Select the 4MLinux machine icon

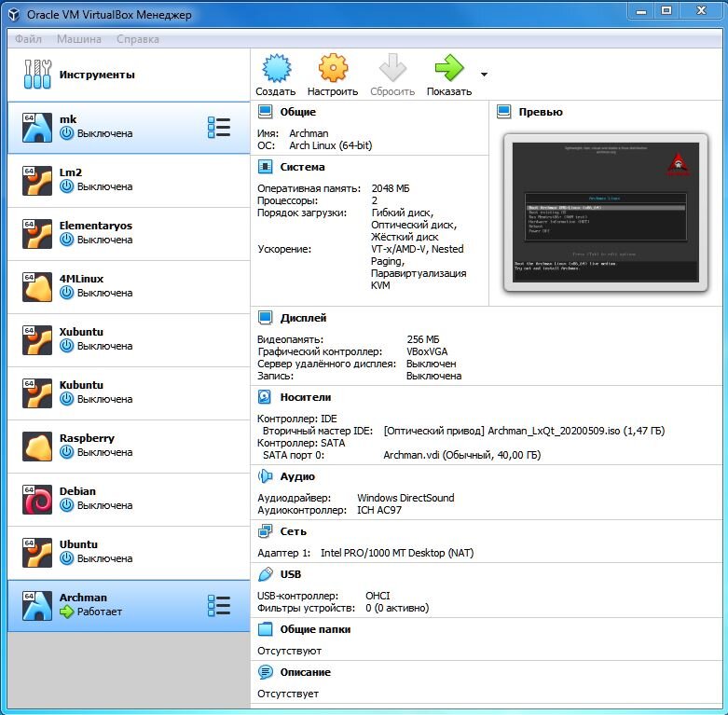[x=37, y=287]
